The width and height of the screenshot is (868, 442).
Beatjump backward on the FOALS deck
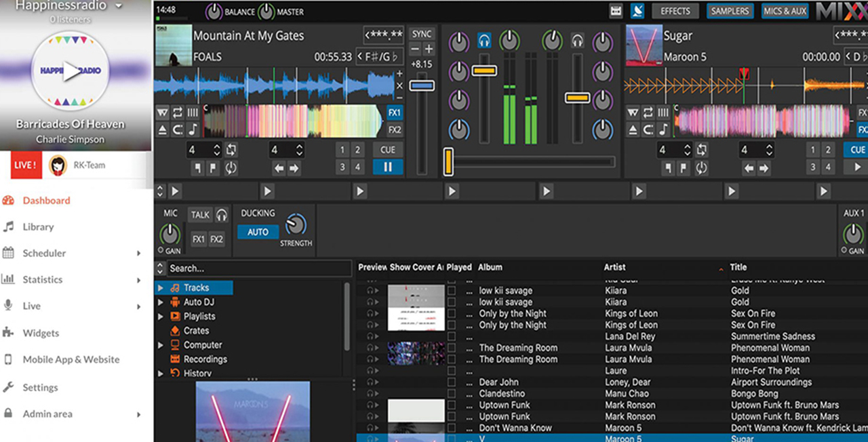[x=279, y=167]
